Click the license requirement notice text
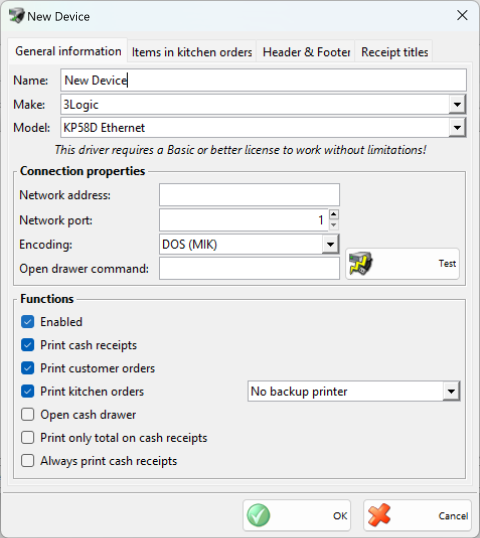 241,150
